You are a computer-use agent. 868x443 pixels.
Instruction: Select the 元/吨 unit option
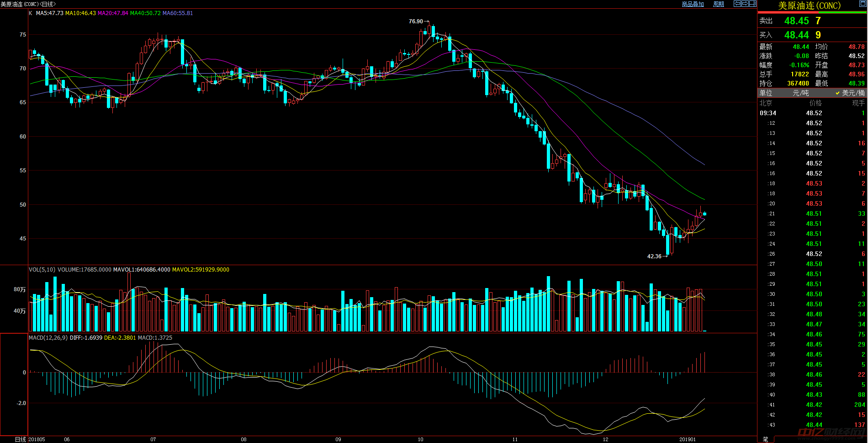point(800,93)
